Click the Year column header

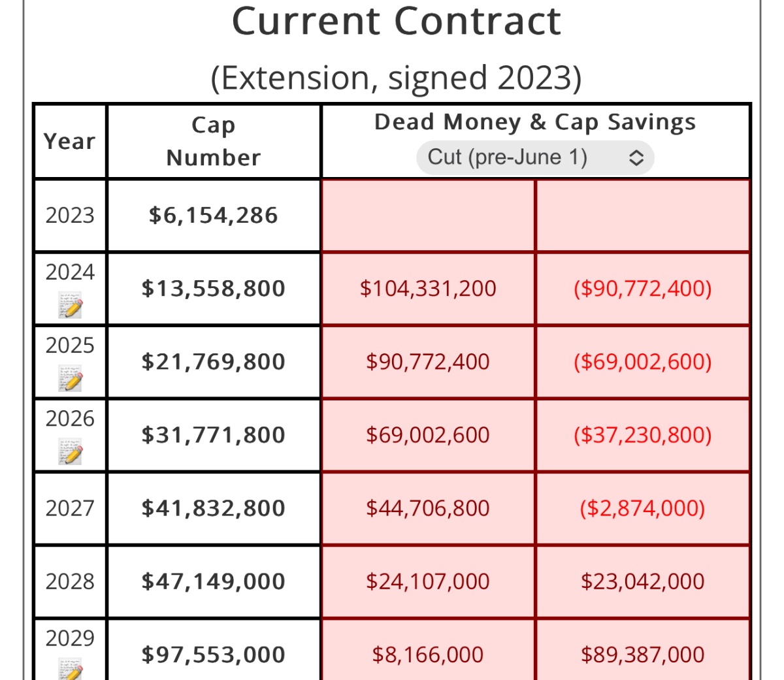coord(69,141)
